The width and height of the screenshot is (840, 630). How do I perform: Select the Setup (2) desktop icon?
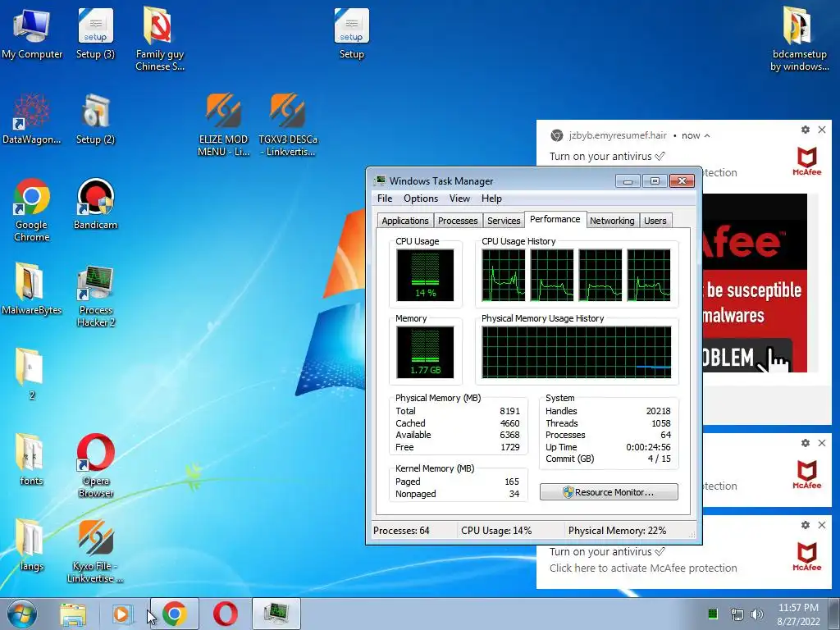(95, 119)
